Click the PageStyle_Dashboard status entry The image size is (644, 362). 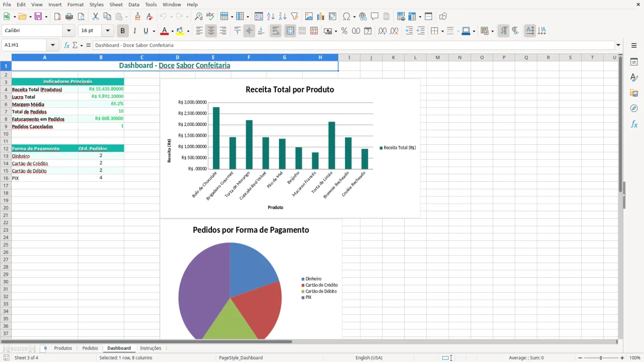pos(240,358)
